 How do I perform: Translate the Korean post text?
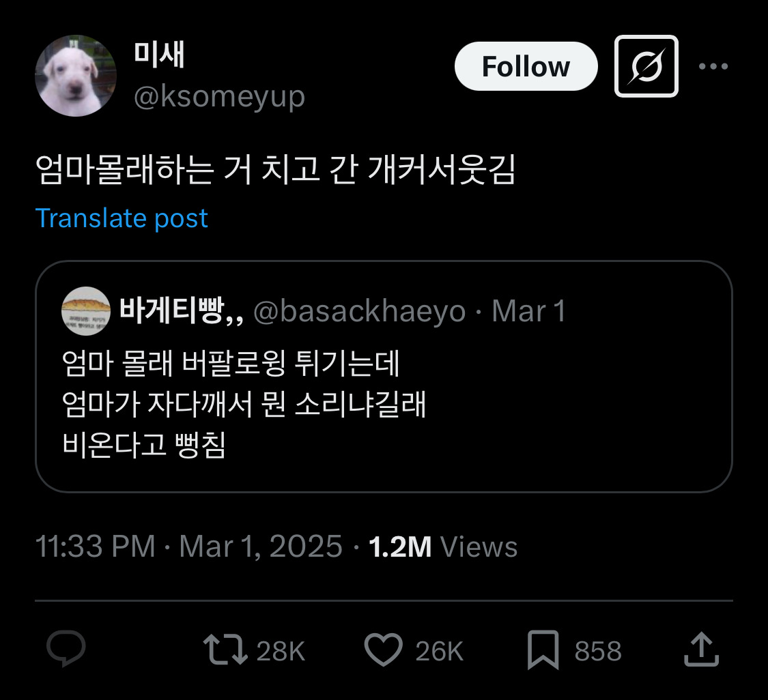click(x=122, y=218)
